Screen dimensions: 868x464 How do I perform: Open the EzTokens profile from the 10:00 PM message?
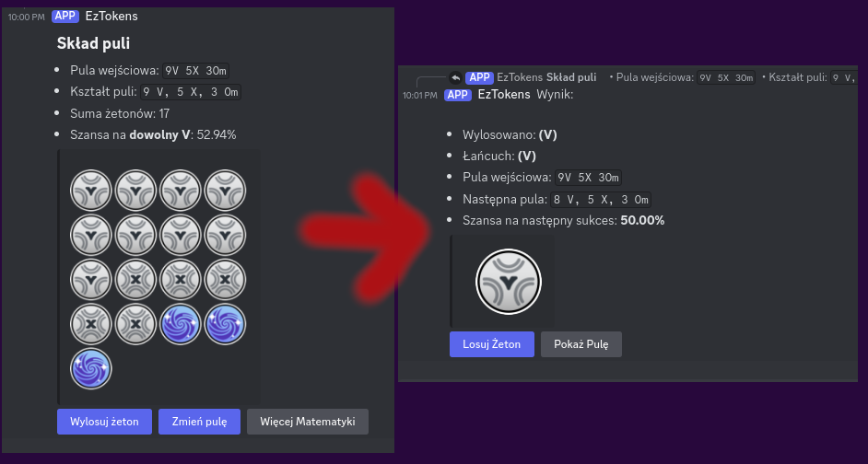pyautogui.click(x=111, y=16)
